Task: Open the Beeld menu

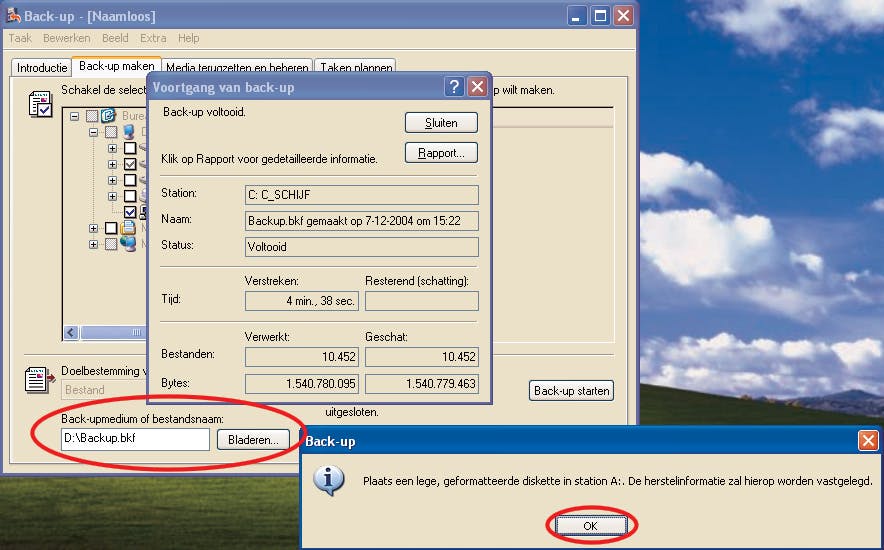Action: 115,38
